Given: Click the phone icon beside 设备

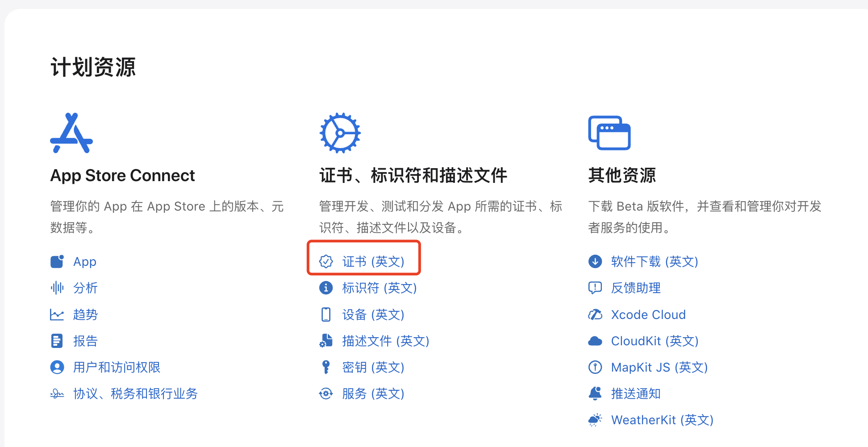Looking at the screenshot, I should (x=326, y=315).
